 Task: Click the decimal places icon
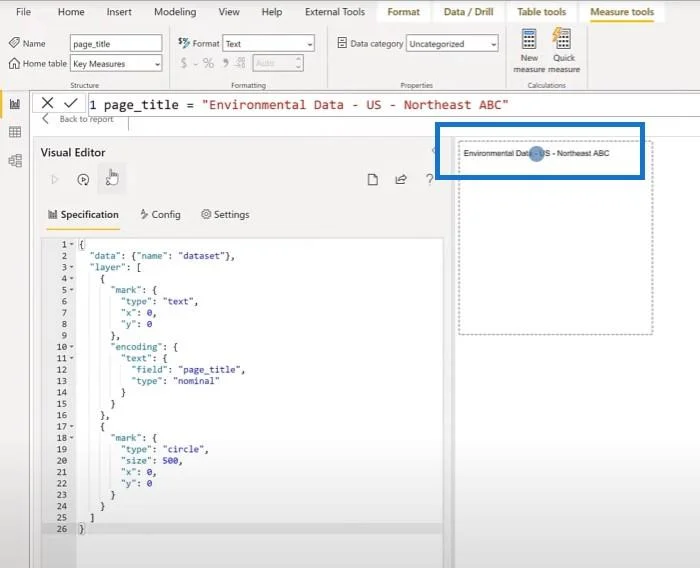point(240,63)
